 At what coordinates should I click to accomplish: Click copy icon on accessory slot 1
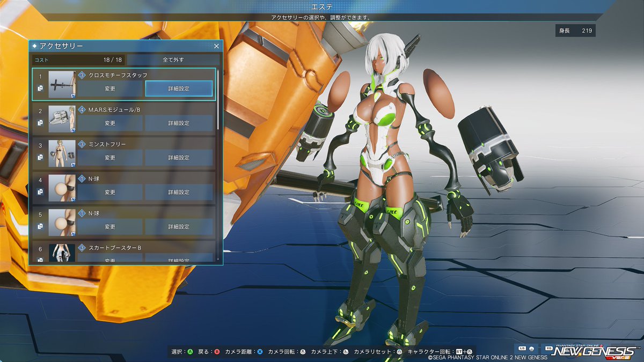click(x=40, y=88)
